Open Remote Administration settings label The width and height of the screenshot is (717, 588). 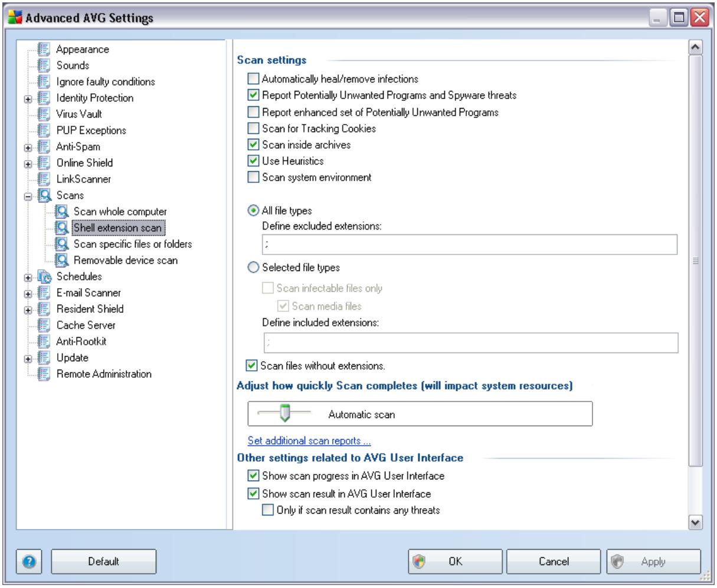tap(104, 374)
